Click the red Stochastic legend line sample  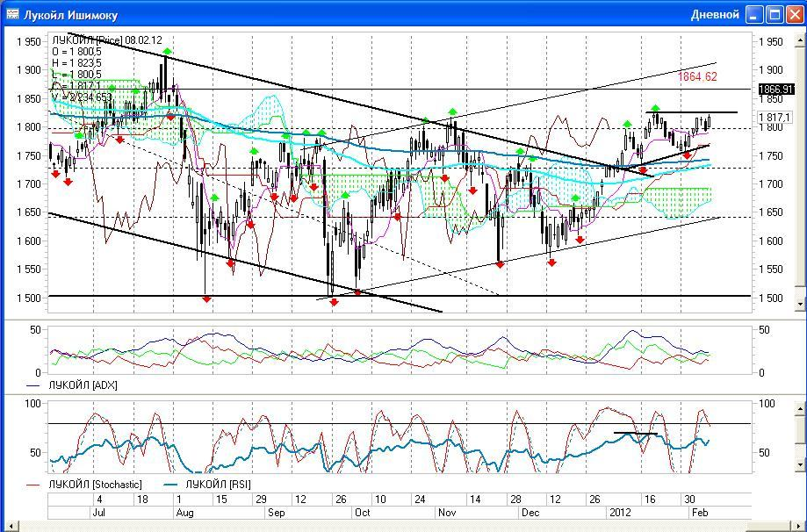click(32, 485)
